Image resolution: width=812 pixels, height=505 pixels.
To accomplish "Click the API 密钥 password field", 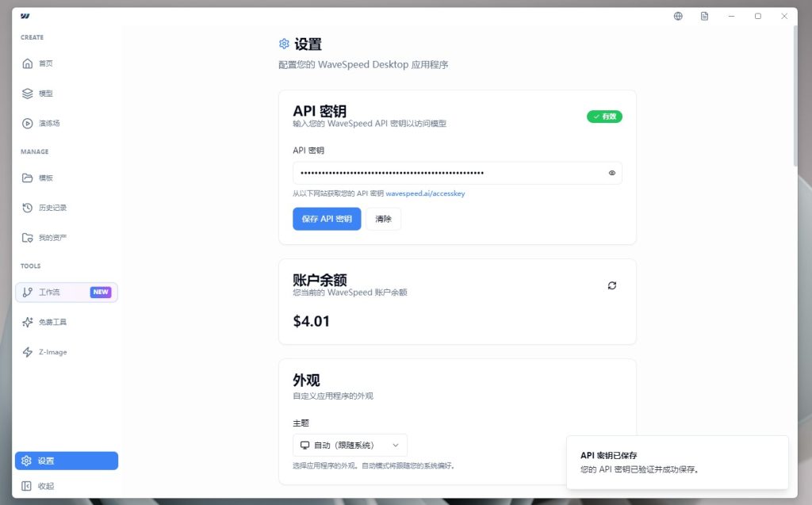I will [x=458, y=173].
